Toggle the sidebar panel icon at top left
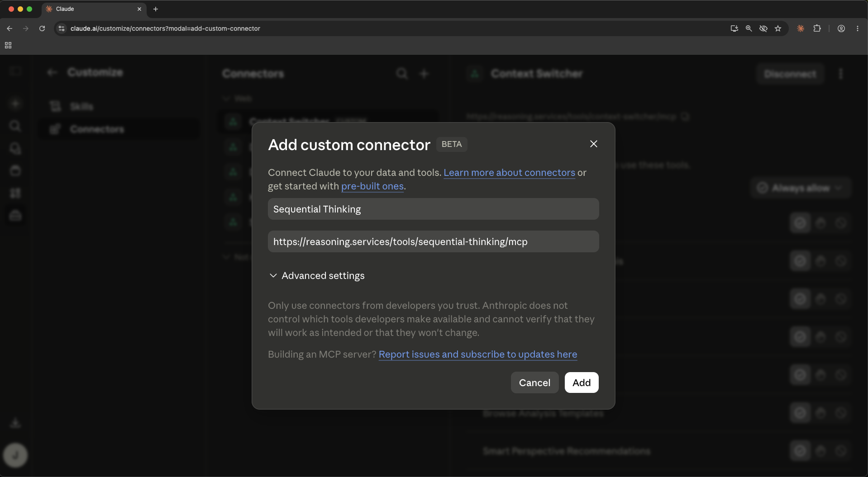Viewport: 868px width, 477px height. pyautogui.click(x=15, y=71)
